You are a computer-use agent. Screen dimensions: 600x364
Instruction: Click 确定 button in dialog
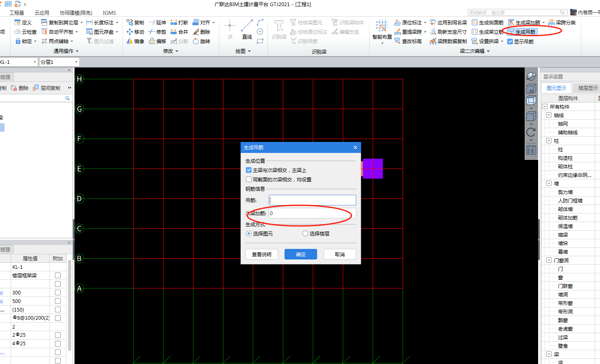(x=301, y=254)
